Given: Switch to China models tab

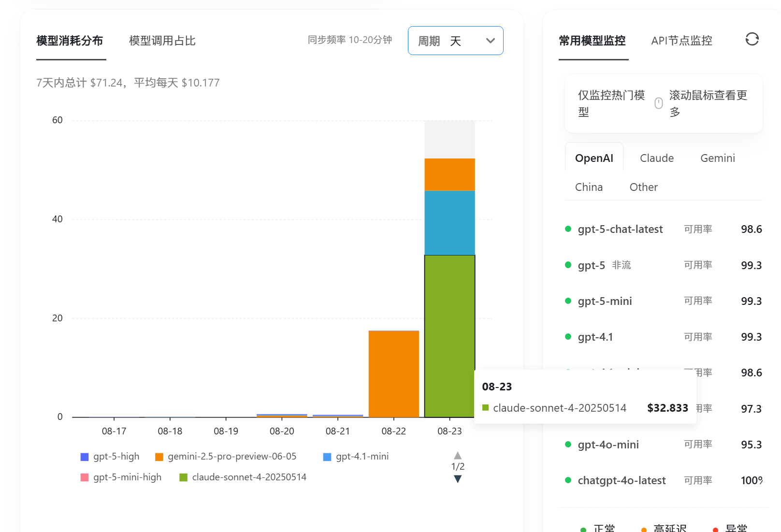Looking at the screenshot, I should 589,187.
